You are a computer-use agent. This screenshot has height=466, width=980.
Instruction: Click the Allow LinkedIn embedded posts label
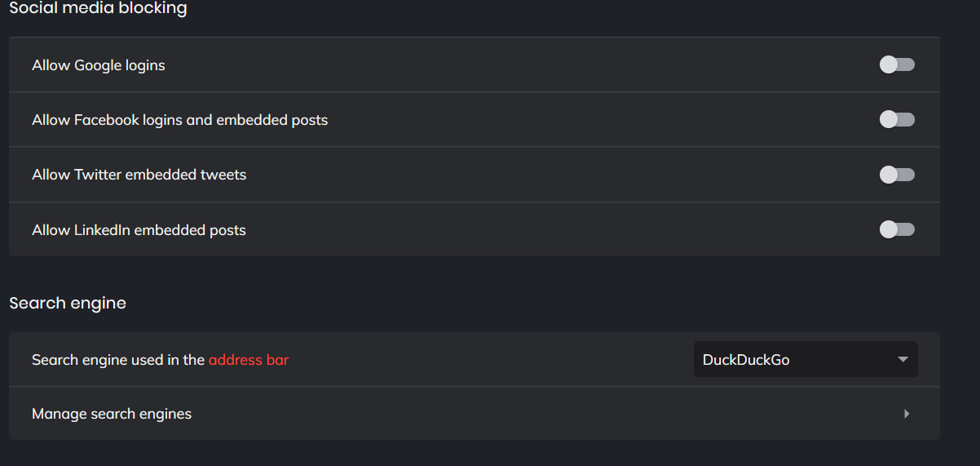coord(139,230)
